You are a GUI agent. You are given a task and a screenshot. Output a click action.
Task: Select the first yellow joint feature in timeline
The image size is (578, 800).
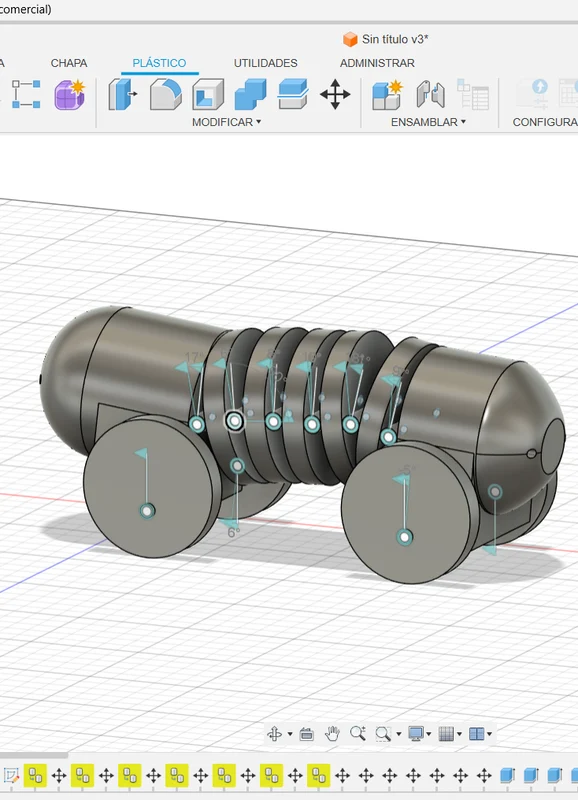[x=35, y=776]
